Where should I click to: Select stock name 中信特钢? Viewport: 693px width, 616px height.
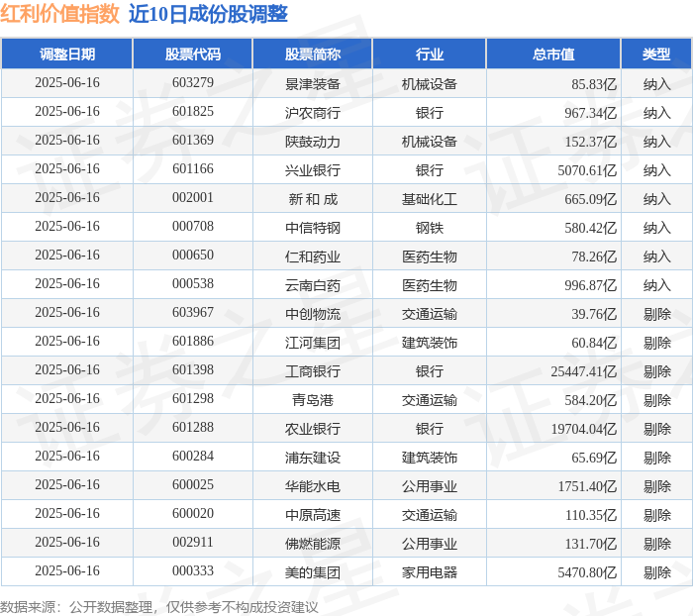[x=313, y=228]
